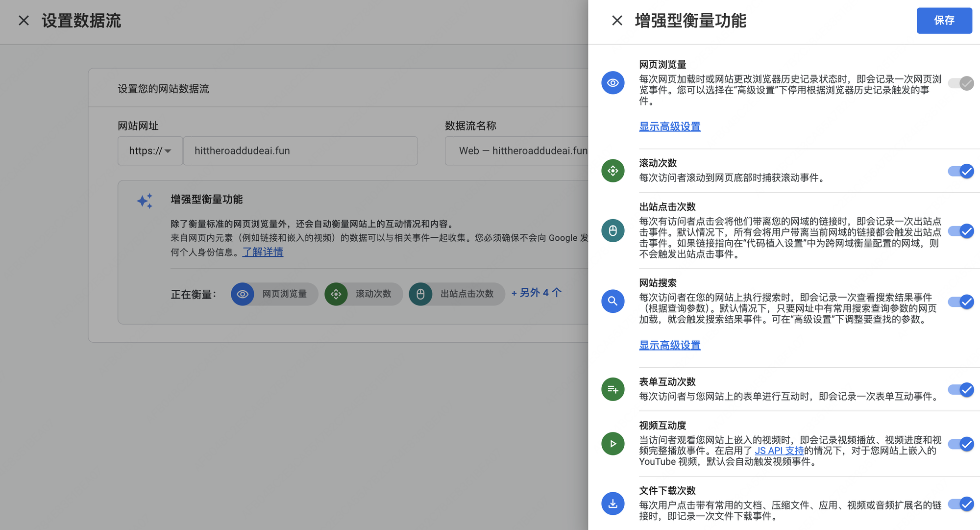Turn off the 文件下载次数 toggle

961,504
